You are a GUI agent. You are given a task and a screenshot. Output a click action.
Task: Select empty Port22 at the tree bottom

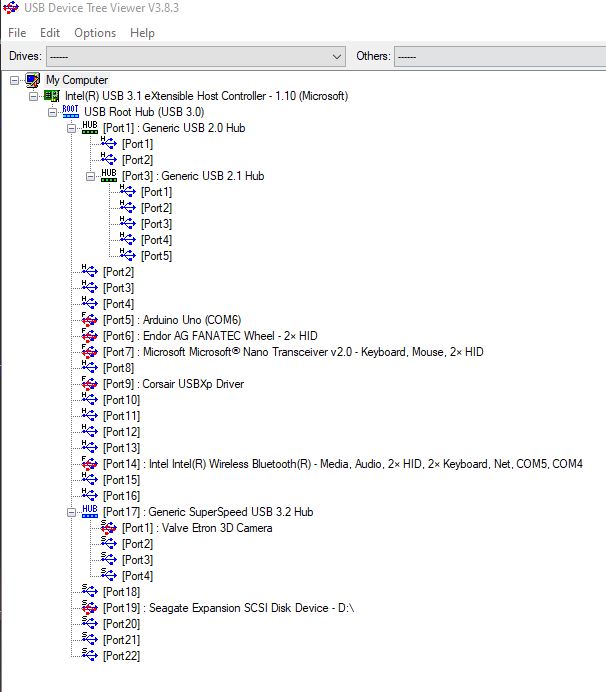pos(121,656)
